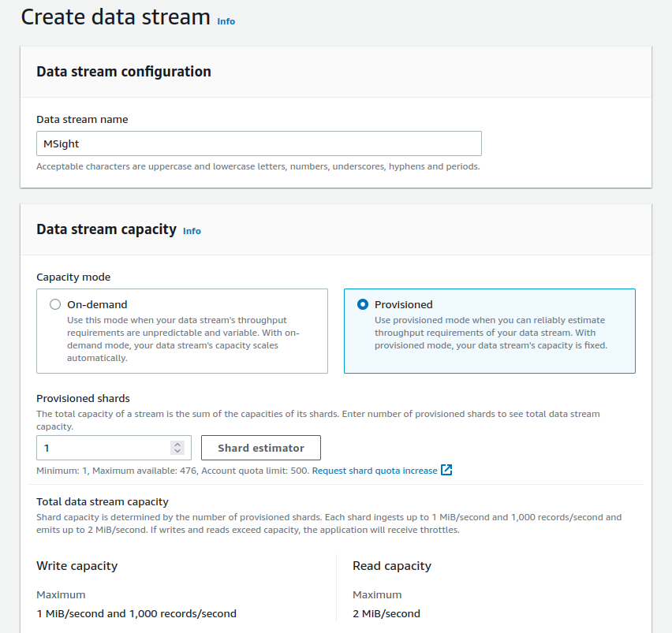The image size is (672, 633).
Task: Select the On-demand capacity mode radio
Action: click(55, 304)
